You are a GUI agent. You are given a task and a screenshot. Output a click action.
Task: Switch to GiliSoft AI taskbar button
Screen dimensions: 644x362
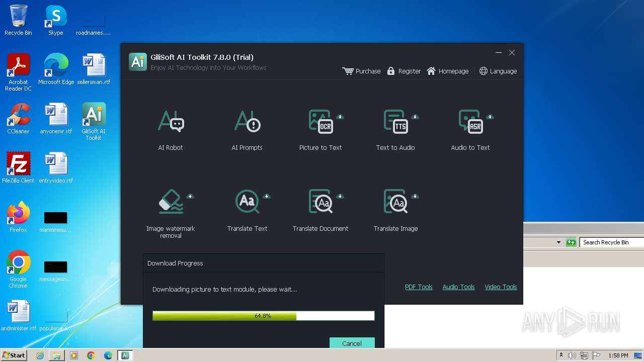(125, 355)
